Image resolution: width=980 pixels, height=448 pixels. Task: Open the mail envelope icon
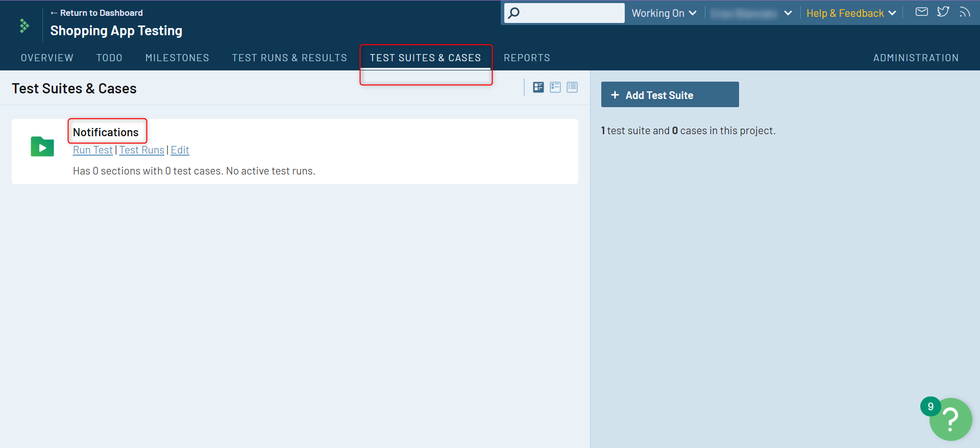pyautogui.click(x=921, y=12)
